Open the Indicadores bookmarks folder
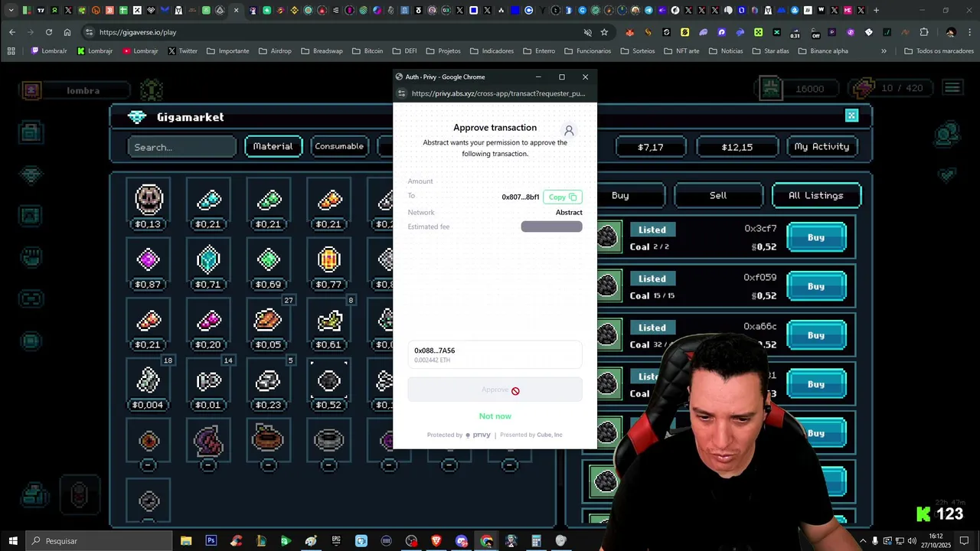The height and width of the screenshot is (551, 980). pos(492,51)
